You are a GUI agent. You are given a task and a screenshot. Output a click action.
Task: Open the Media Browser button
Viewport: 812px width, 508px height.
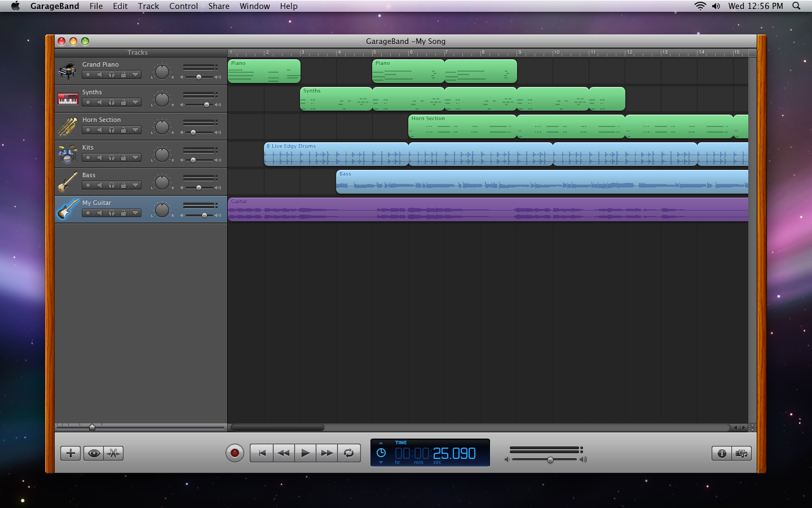pos(742,453)
